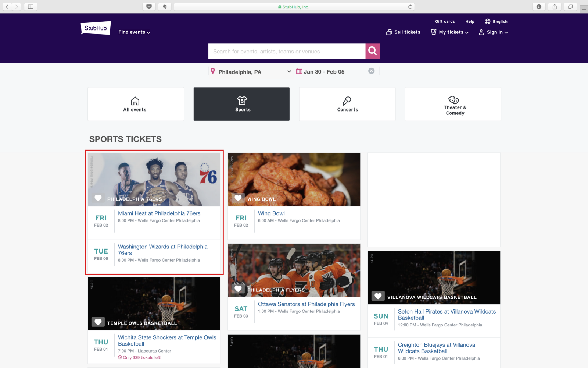Favorite Philadelphia Flyers with heart icon
This screenshot has width=588, height=368.
(x=238, y=289)
